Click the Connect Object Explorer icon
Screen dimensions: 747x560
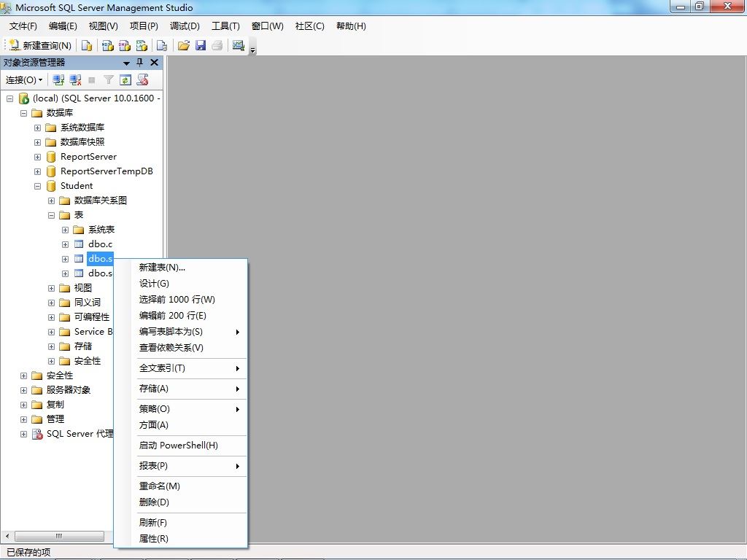tap(58, 80)
